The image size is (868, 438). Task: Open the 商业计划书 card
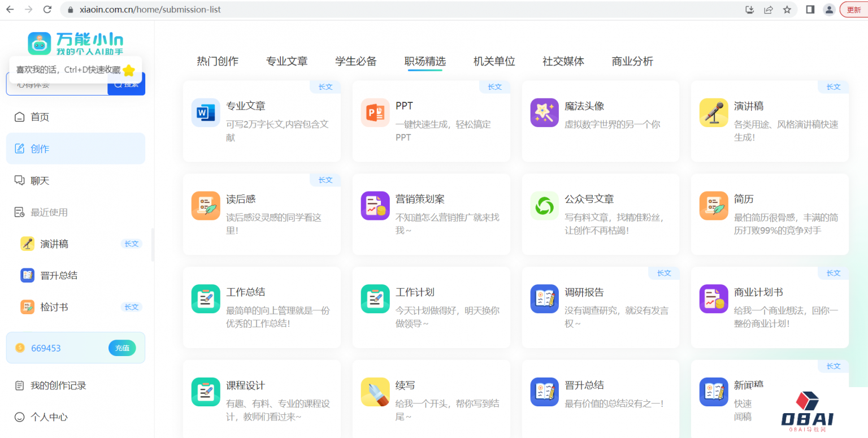tap(769, 307)
